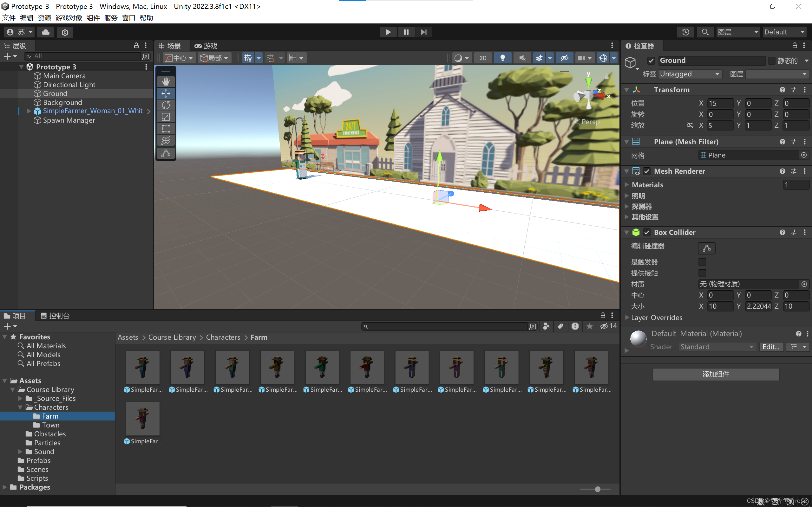Expand SimpleFarmer_Woman_01_White in hierarchy
The height and width of the screenshot is (507, 812).
point(29,111)
